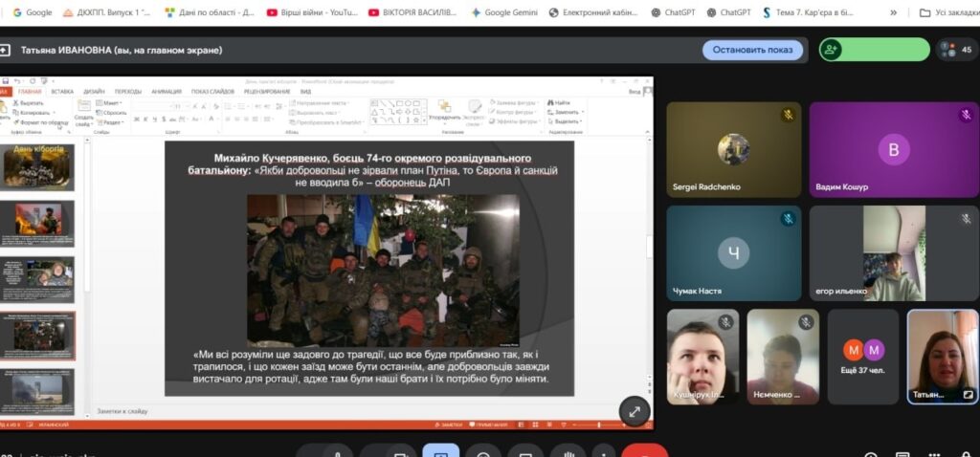Screen dimensions: 980x457
Task: Click the Остановить показ button
Action: 752,50
